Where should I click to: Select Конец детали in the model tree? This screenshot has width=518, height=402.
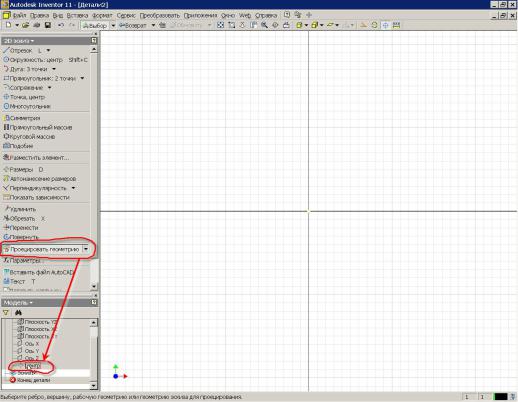[30, 380]
